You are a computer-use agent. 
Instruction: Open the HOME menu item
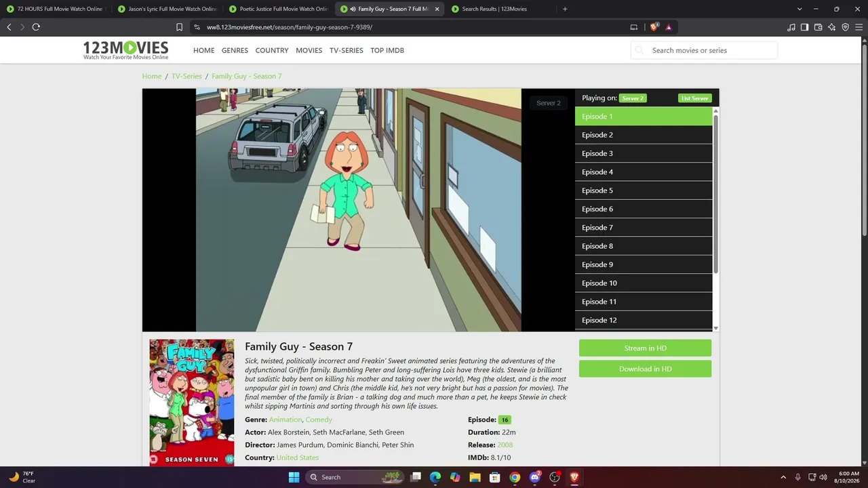[203, 50]
